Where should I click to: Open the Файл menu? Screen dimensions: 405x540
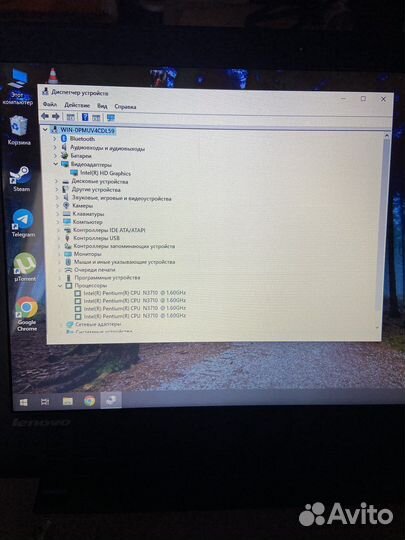(50, 104)
